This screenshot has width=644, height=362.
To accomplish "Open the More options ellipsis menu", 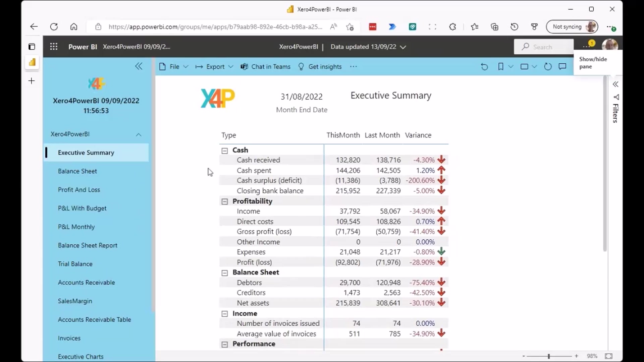I will (353, 67).
